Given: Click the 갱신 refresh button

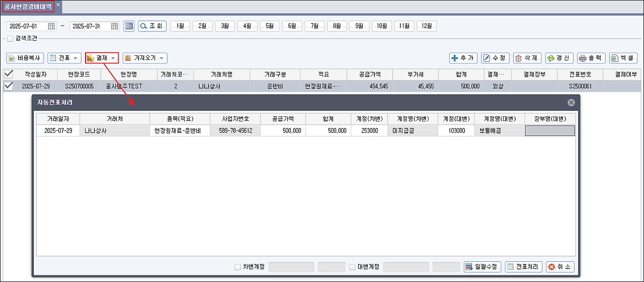Looking at the screenshot, I should [x=559, y=58].
